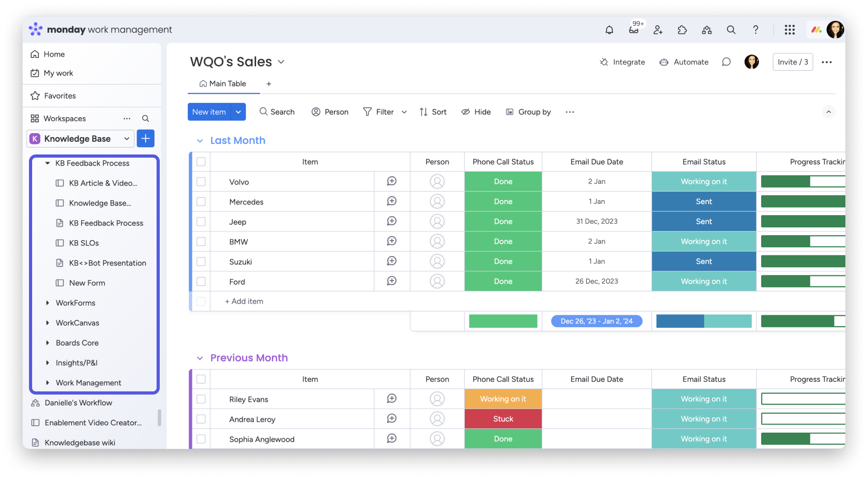Search within workspaces magnifier icon

coord(146,119)
